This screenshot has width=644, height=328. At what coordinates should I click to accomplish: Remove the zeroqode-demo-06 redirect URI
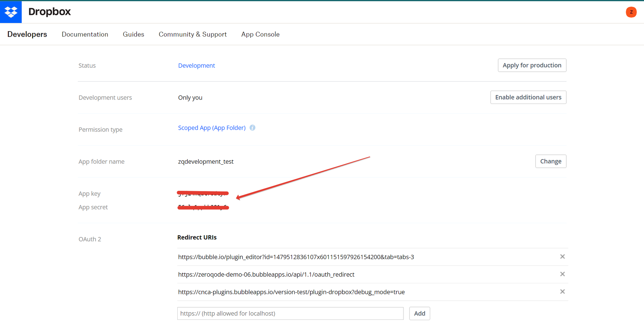pos(562,274)
